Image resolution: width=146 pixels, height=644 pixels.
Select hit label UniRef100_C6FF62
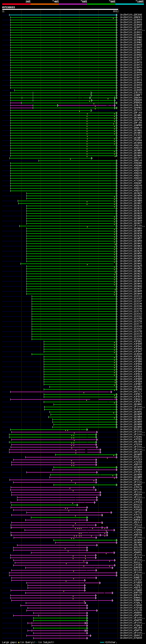coord(131,512)
